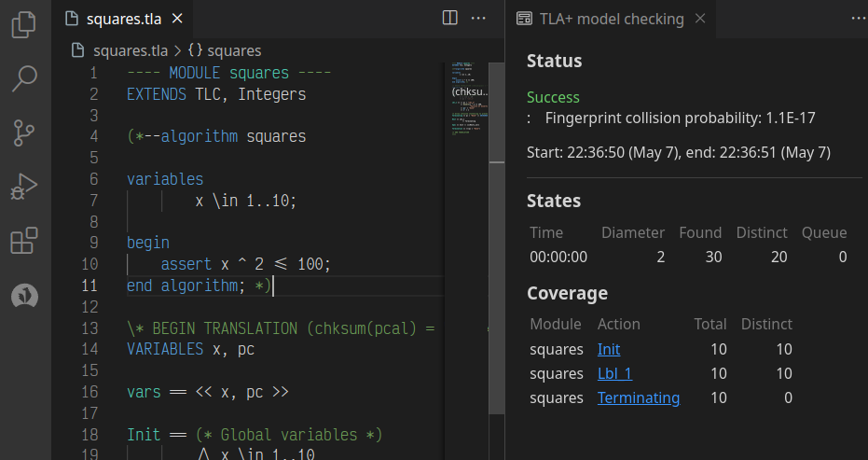Open the Search view icon

click(x=24, y=79)
